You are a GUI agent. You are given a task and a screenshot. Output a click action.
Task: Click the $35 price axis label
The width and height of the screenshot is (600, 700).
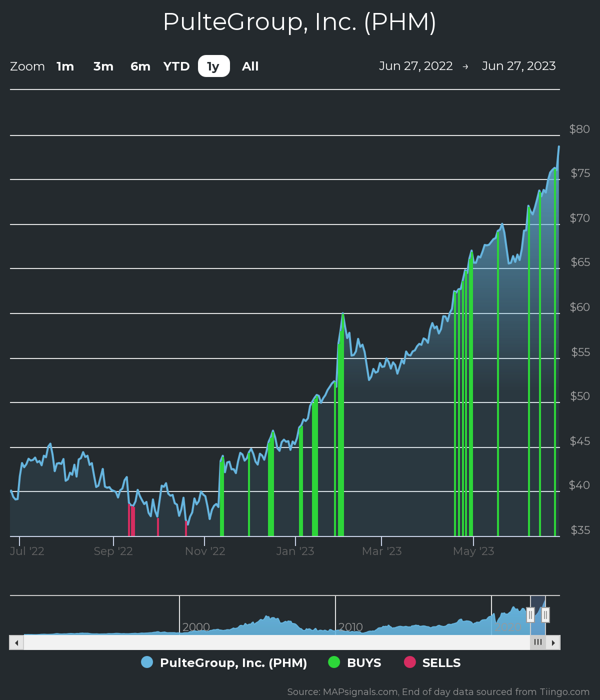click(x=580, y=530)
